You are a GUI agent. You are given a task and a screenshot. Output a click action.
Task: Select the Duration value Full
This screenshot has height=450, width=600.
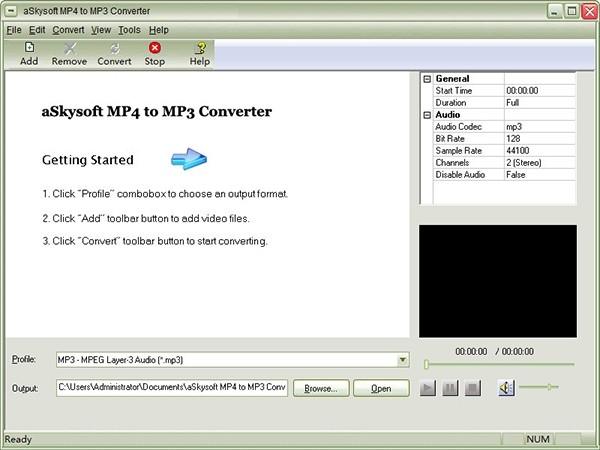point(512,103)
